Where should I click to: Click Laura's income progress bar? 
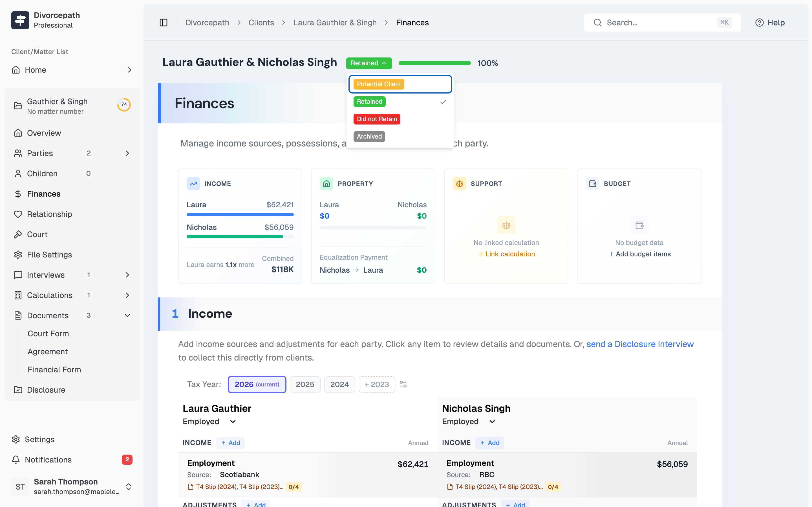tap(240, 215)
